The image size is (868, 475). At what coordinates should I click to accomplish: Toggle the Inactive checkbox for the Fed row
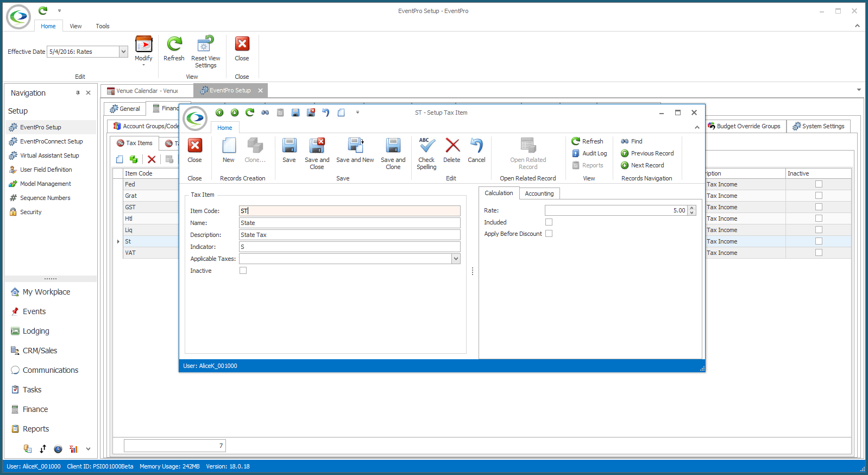pos(819,184)
